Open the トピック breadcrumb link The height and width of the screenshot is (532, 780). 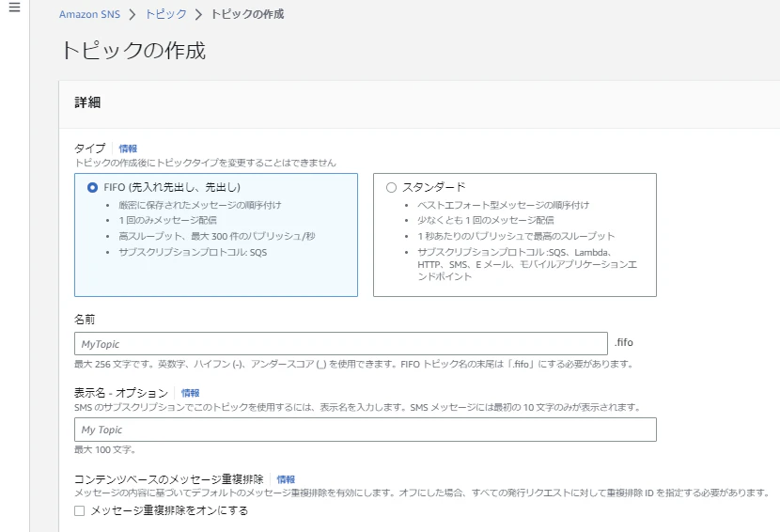[165, 14]
